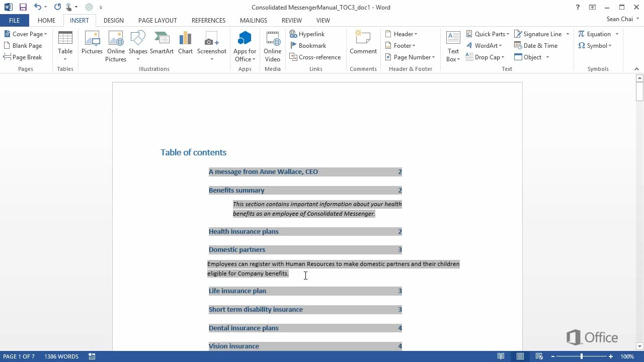This screenshot has width=644, height=362.
Task: Switch to REVIEW tab
Action: tap(292, 20)
